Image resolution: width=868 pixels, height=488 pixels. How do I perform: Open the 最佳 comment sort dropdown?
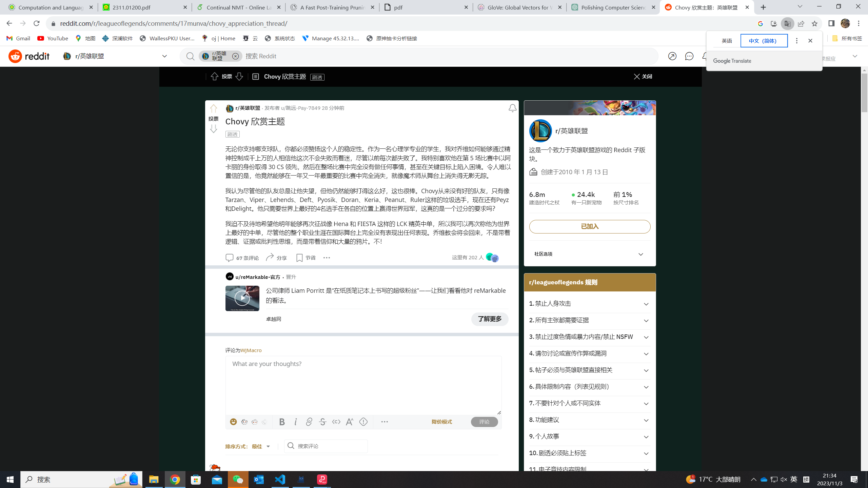click(x=259, y=446)
